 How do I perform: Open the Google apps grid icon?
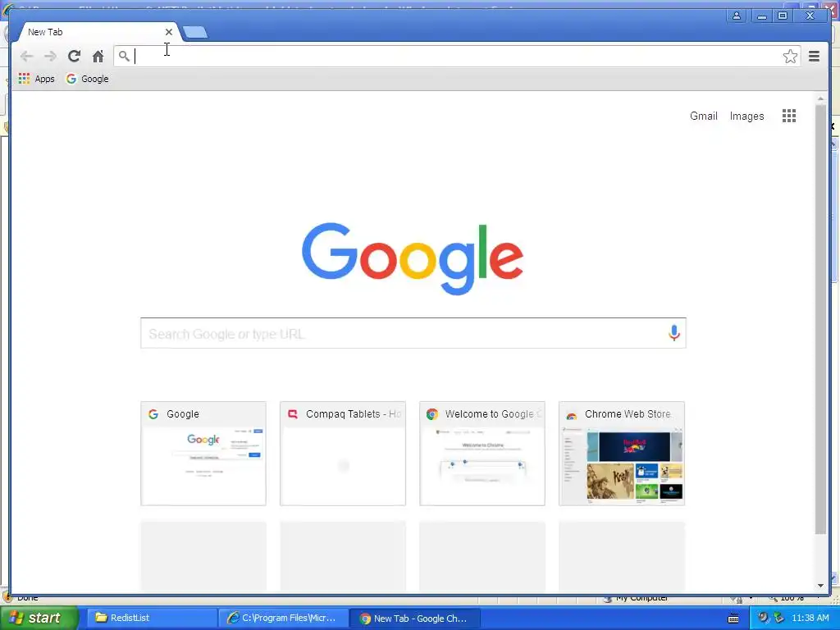[788, 116]
